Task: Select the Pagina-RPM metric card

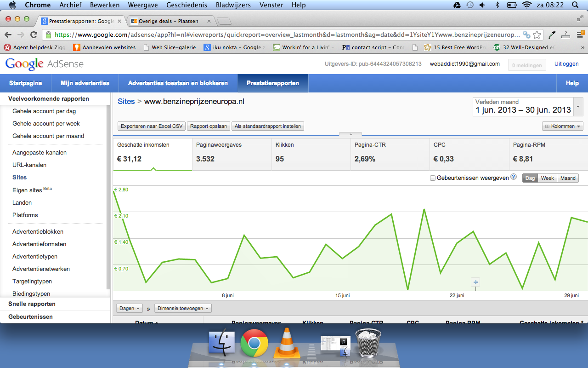Action: 548,154
